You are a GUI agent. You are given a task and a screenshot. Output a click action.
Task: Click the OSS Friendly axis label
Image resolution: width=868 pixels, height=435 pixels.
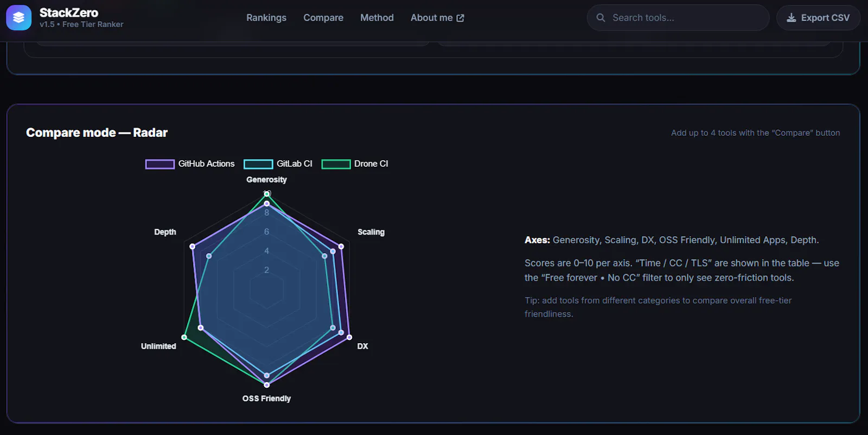266,399
